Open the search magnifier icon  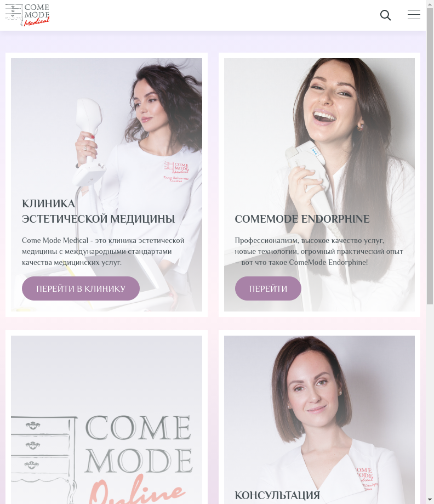385,15
